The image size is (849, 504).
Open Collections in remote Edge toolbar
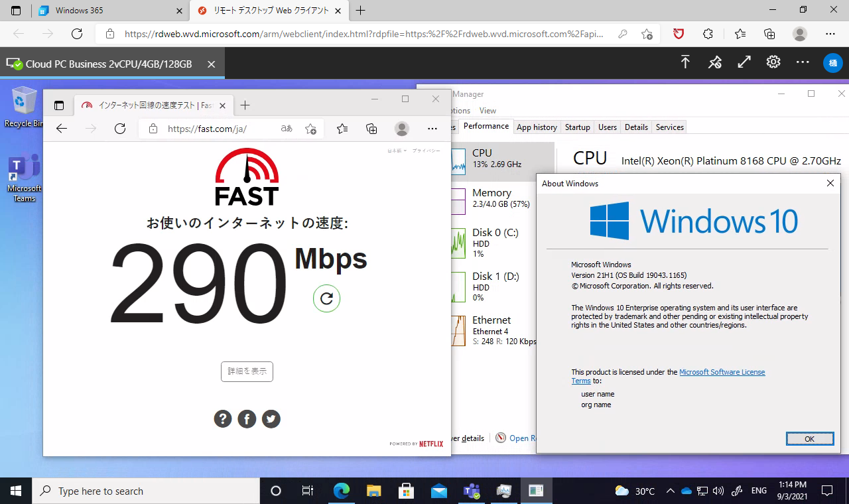(371, 129)
